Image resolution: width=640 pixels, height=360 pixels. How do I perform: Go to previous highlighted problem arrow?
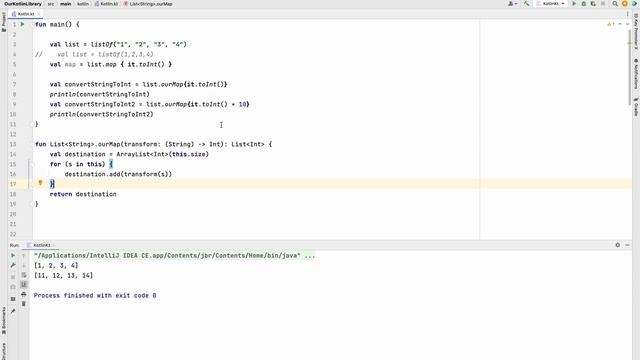(x=620, y=24)
